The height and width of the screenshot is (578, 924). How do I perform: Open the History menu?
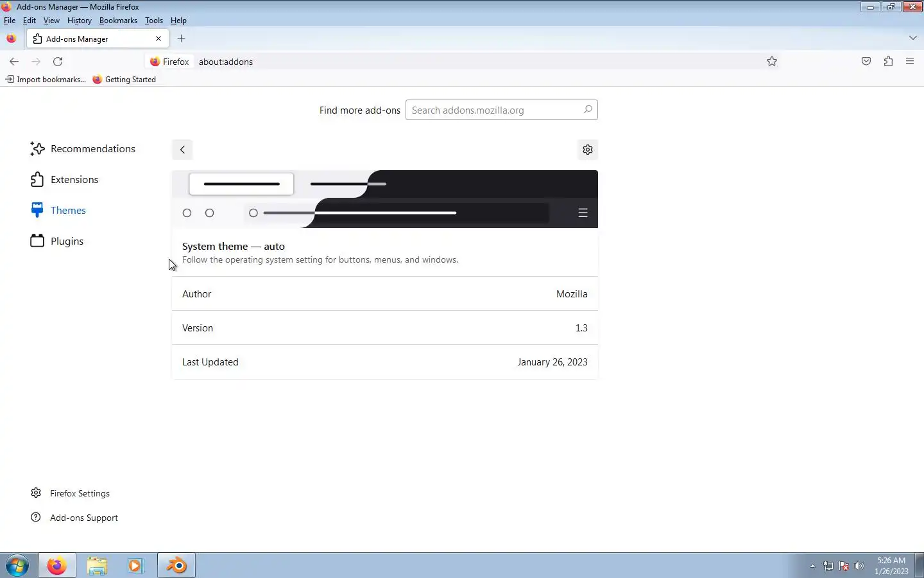point(80,21)
